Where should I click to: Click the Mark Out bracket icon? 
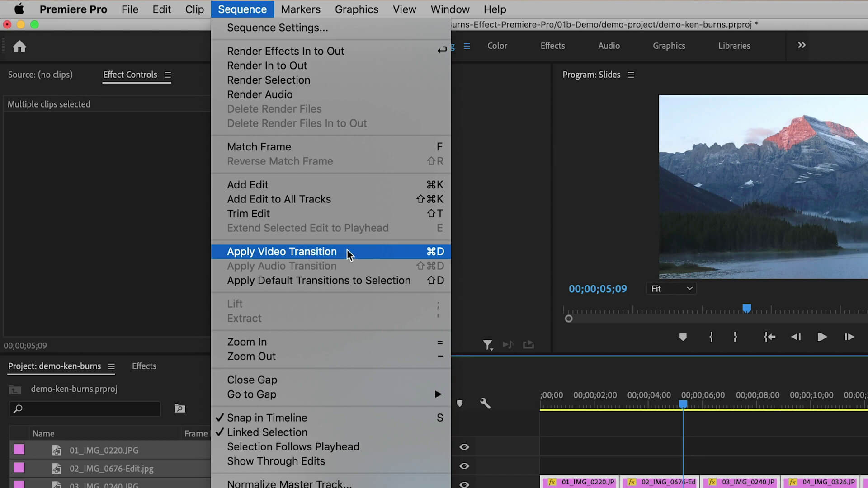[x=735, y=337]
